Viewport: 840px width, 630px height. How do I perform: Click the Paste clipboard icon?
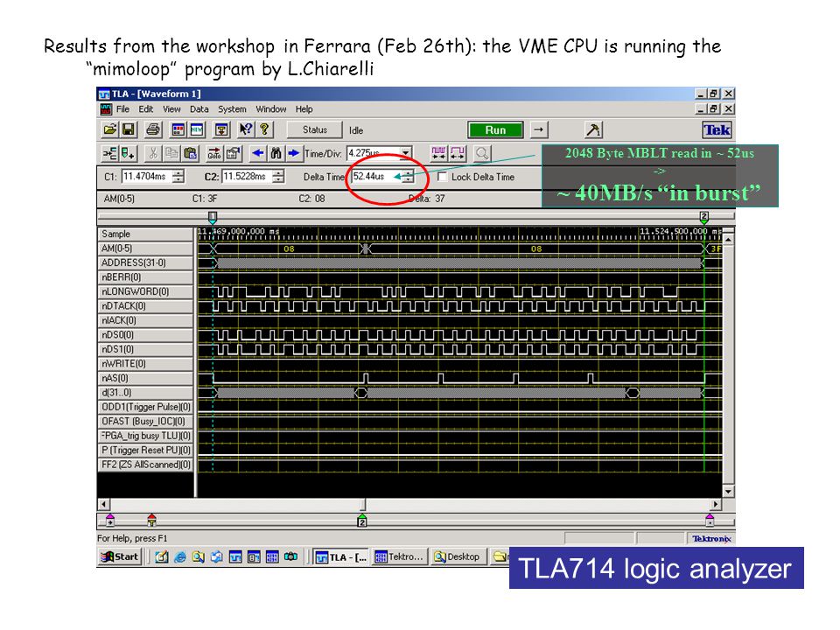coord(190,154)
